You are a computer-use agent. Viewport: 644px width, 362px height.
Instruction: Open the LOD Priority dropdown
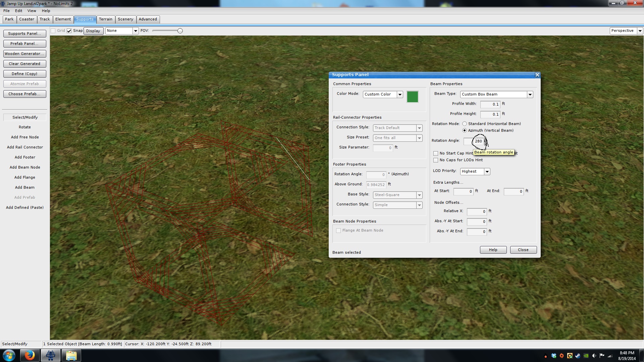coord(487,172)
